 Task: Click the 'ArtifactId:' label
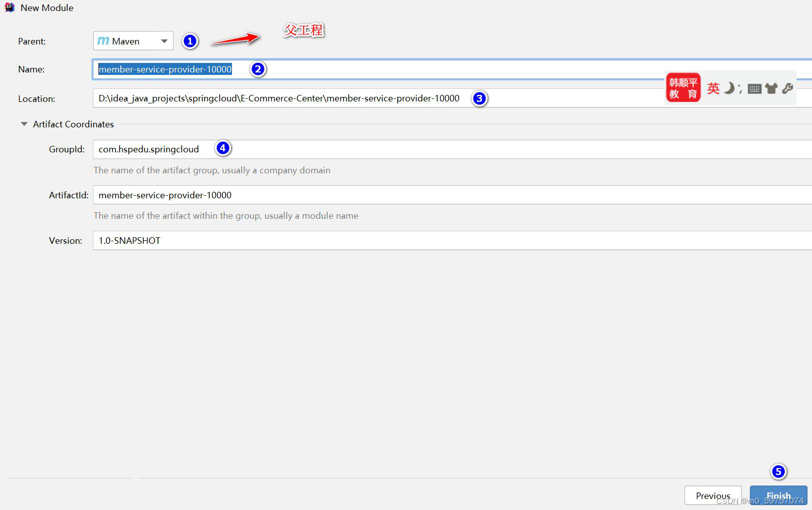[x=69, y=195]
